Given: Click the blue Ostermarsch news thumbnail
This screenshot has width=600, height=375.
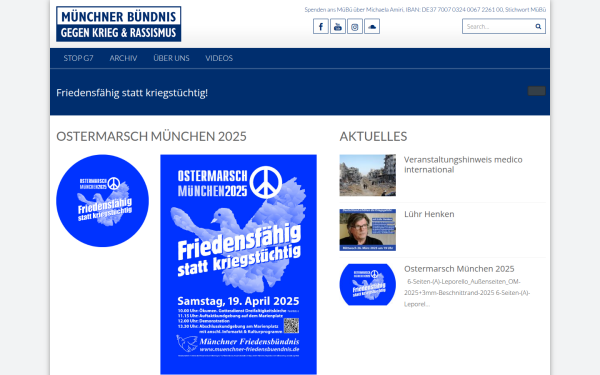Looking at the screenshot, I should coord(368,285).
